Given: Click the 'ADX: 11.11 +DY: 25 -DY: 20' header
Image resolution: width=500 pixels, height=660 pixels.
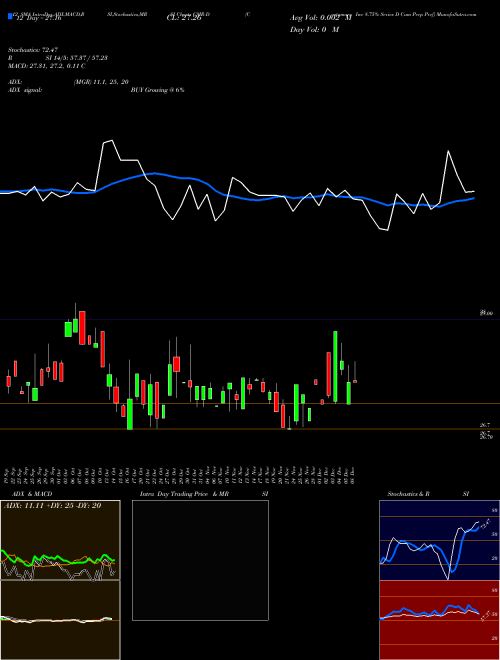Looking at the screenshot, I should click(53, 506).
